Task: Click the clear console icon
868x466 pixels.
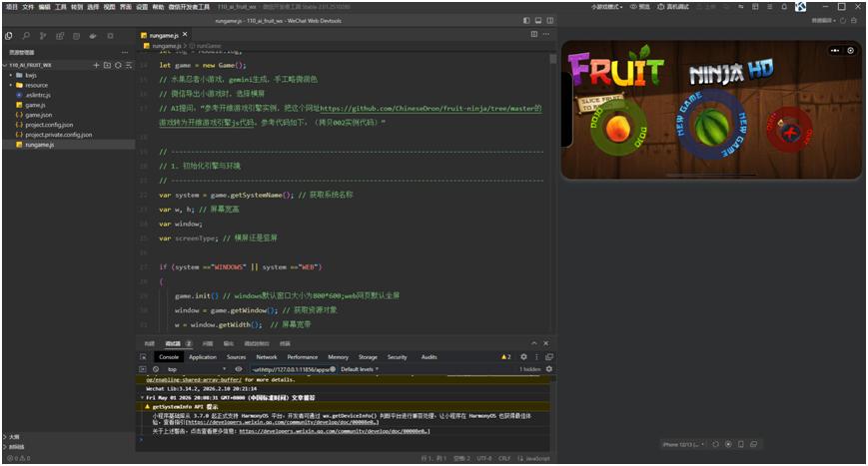Action: [x=156, y=369]
